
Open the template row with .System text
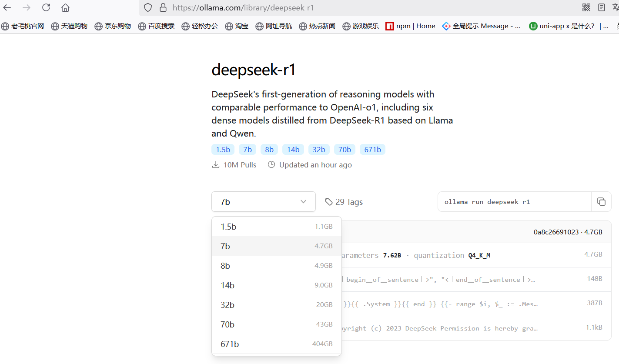click(x=476, y=304)
